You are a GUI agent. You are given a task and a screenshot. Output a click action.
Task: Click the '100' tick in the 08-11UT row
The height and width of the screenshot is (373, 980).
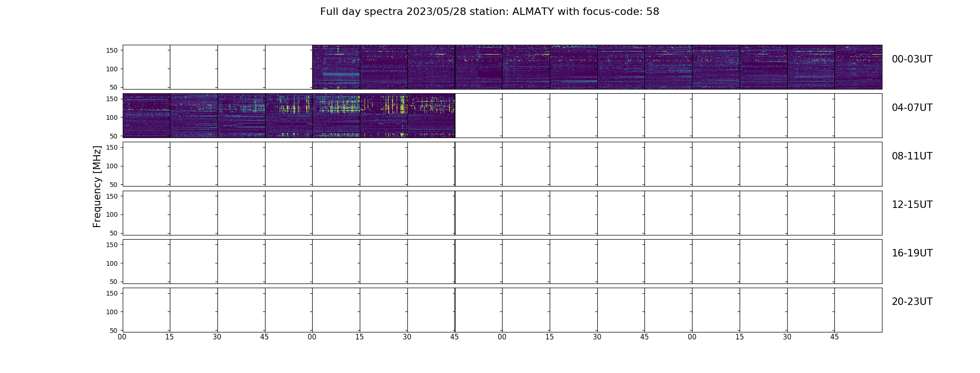click(112, 166)
